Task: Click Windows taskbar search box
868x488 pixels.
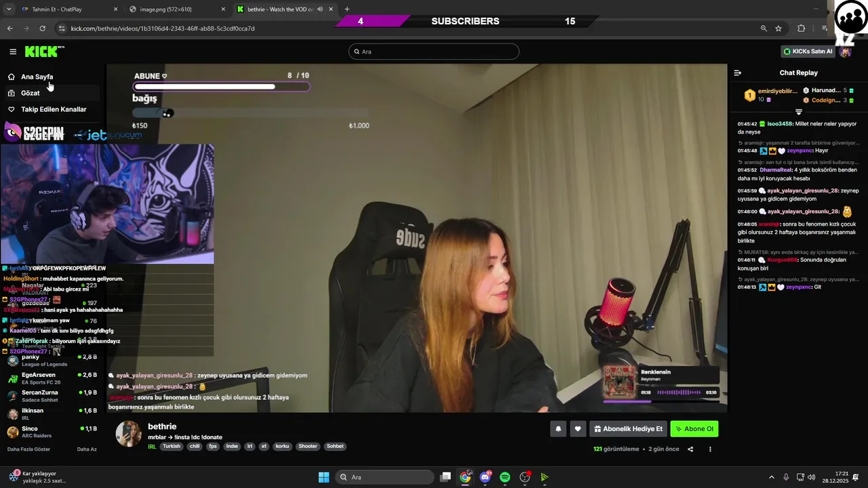Action: point(385,477)
